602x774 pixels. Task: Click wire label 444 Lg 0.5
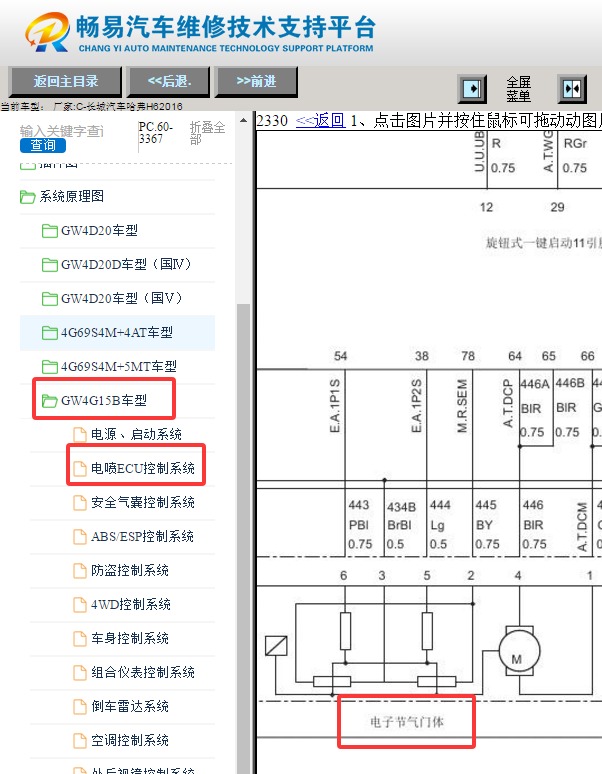click(440, 525)
